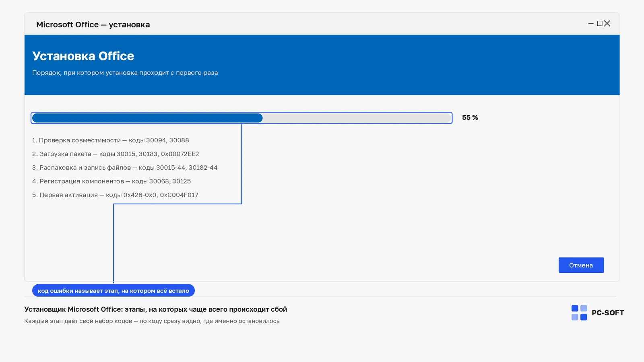Click the caption heading Установщик Microsoft Office

pyautogui.click(x=155, y=309)
